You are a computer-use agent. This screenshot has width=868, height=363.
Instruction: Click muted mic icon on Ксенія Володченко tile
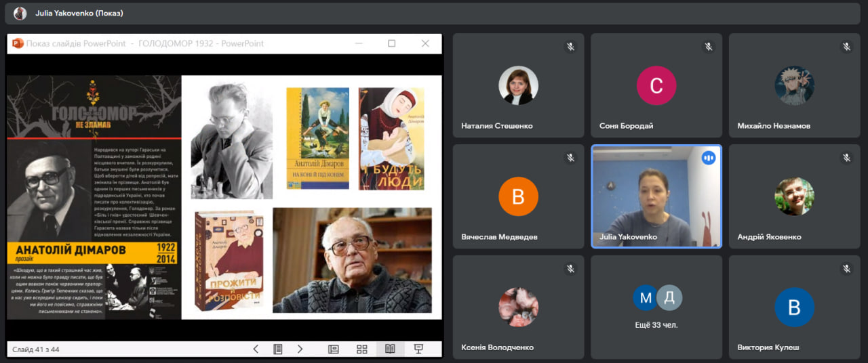coord(570,269)
